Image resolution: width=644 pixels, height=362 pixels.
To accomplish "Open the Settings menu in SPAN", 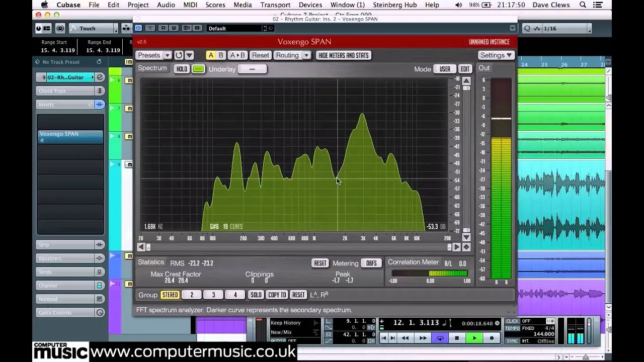I will (496, 55).
